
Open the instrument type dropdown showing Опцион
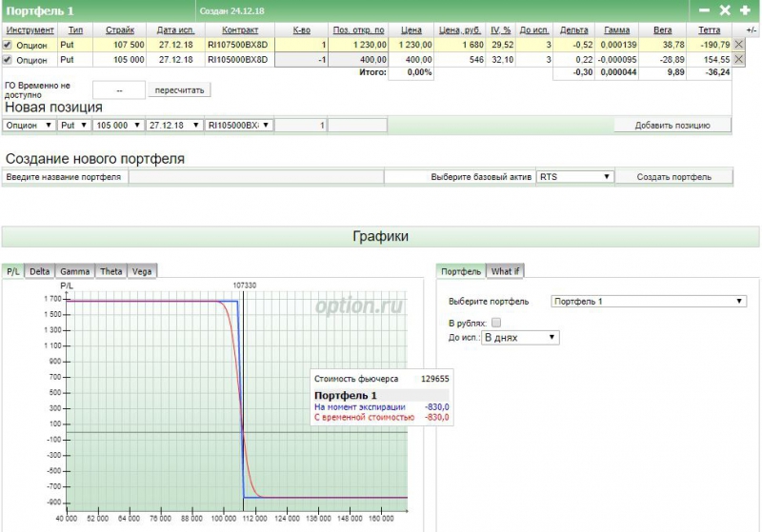tap(29, 125)
